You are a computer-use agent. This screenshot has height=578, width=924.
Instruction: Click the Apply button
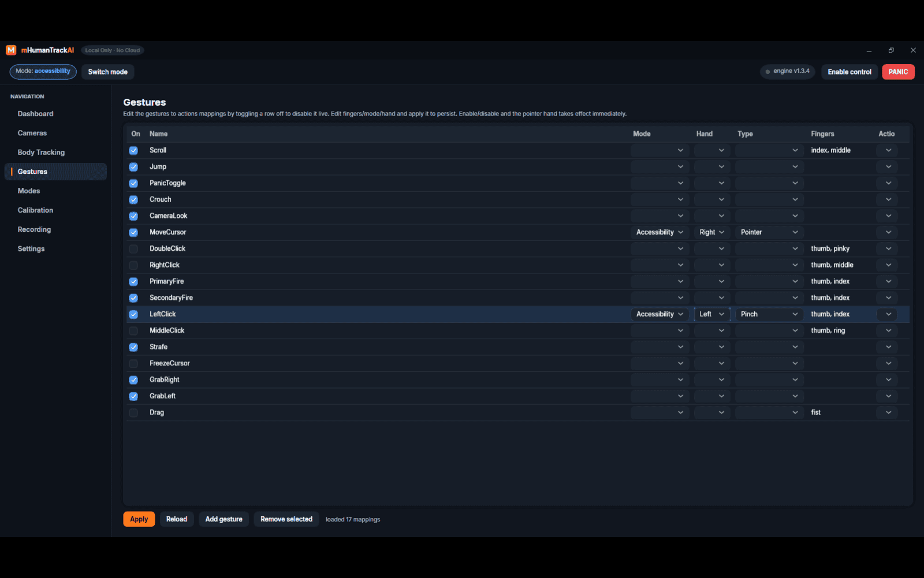coord(139,519)
